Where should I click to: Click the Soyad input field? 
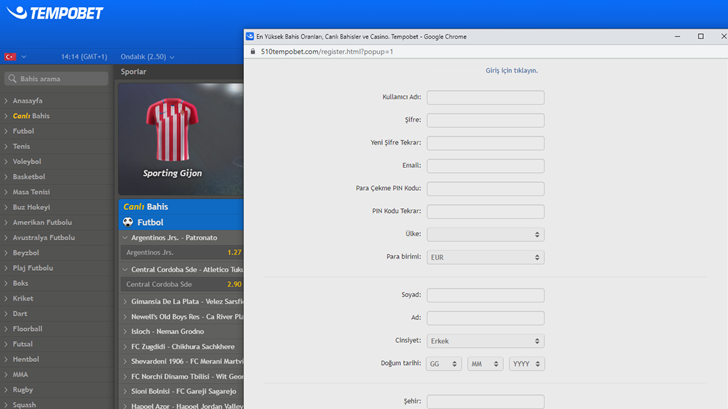click(486, 295)
